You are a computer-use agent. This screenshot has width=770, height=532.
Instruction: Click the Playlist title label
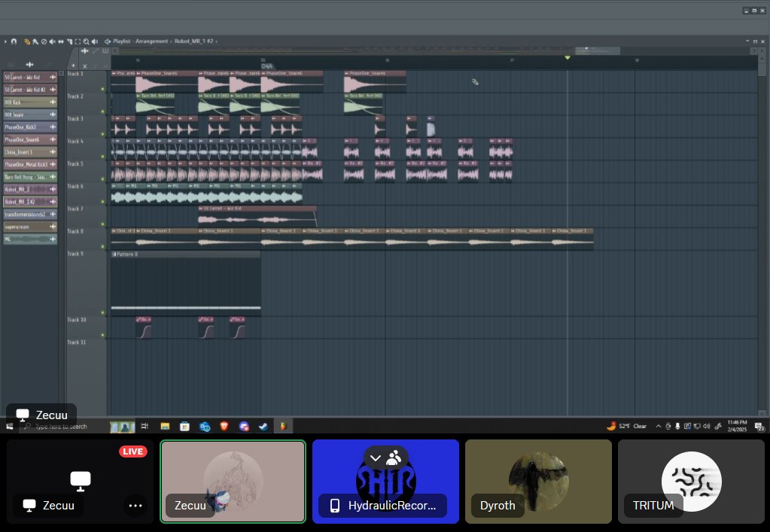(x=121, y=41)
